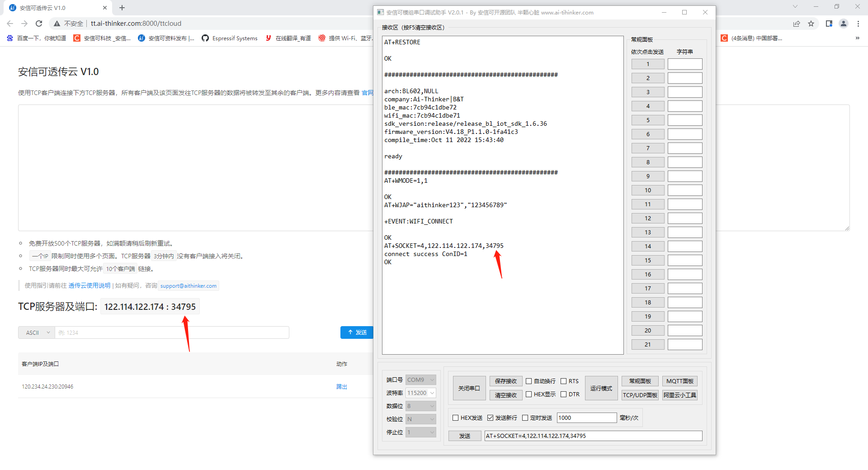Click serial tool 发送 button
The image size is (868, 470).
[x=465, y=436]
